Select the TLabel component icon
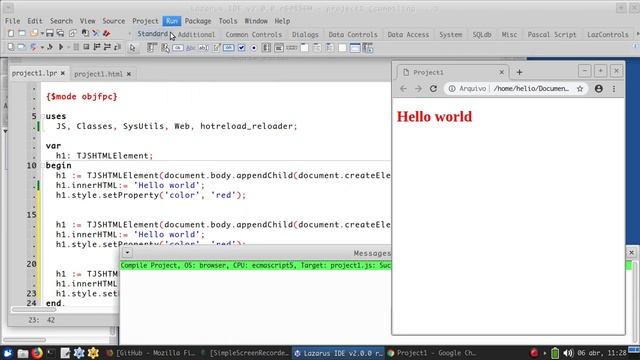 190,48
